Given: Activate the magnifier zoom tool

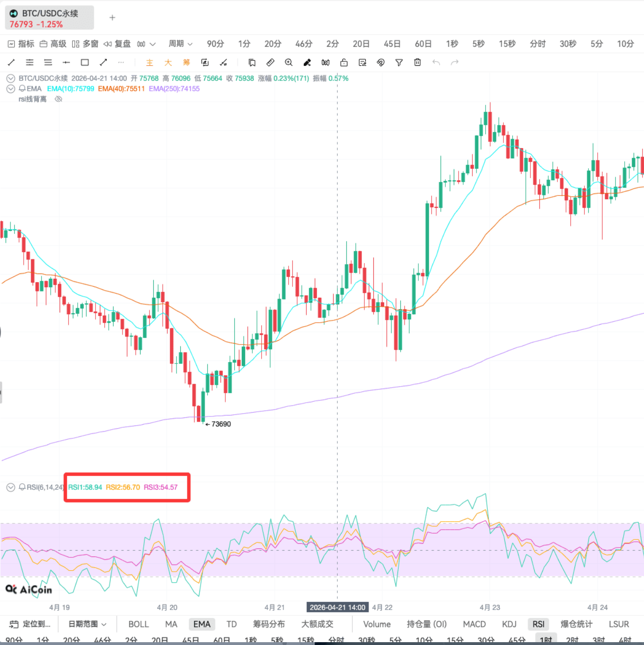Looking at the screenshot, I should pos(289,62).
